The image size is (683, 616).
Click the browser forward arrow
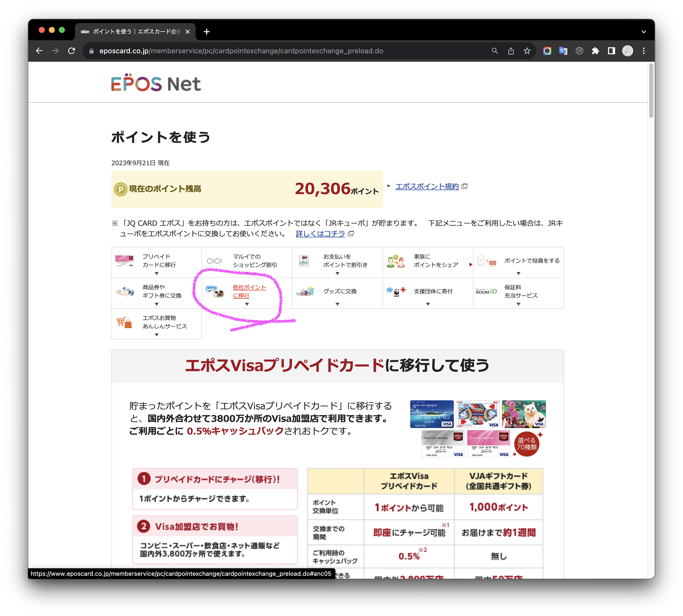55,51
